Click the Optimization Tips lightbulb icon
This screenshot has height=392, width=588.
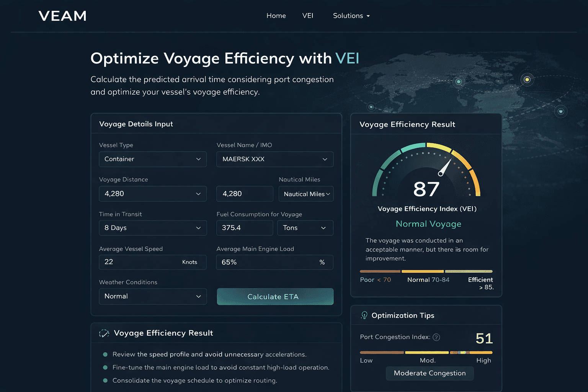[x=364, y=315]
